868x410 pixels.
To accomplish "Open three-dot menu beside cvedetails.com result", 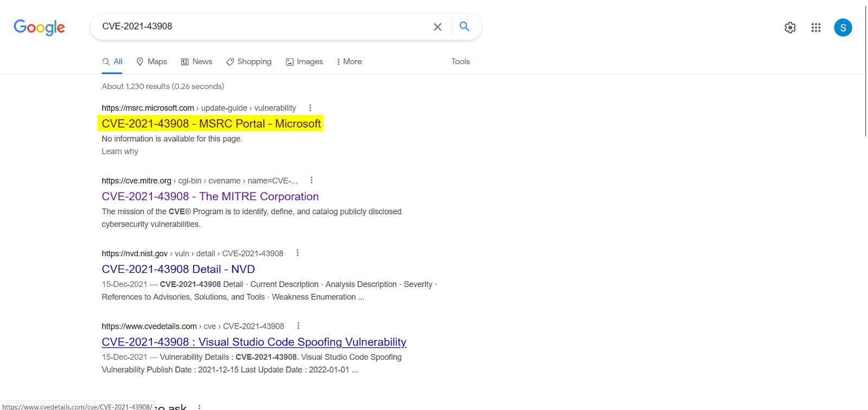I will click(x=298, y=325).
